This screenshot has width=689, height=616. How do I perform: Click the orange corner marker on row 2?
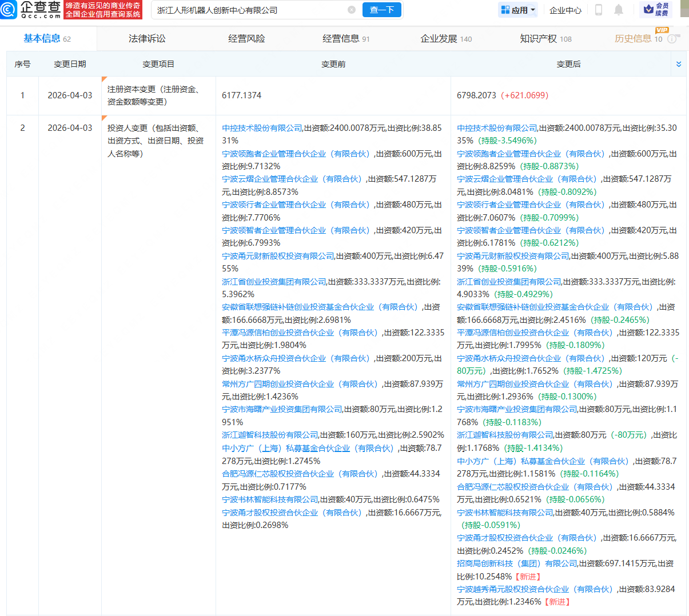[104, 118]
